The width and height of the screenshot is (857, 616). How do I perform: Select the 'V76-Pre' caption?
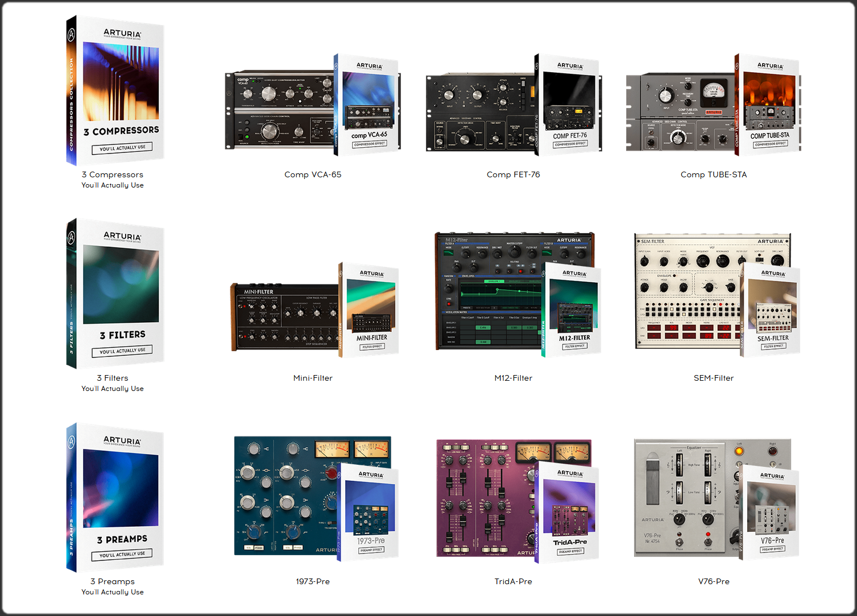tap(714, 581)
